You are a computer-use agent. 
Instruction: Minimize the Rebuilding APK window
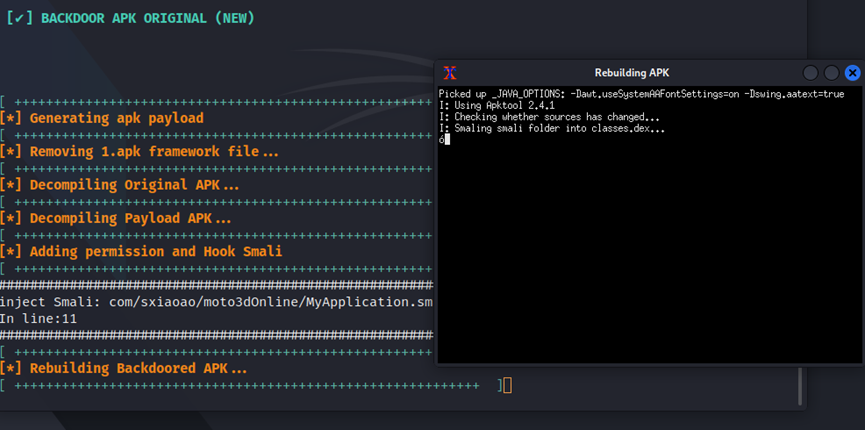click(x=810, y=73)
